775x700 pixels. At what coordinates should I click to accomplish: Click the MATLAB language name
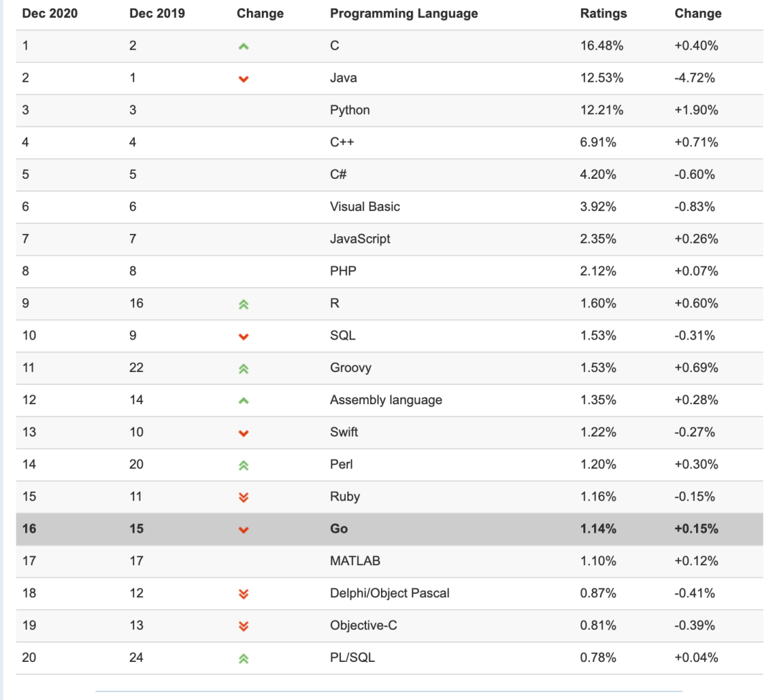354,561
